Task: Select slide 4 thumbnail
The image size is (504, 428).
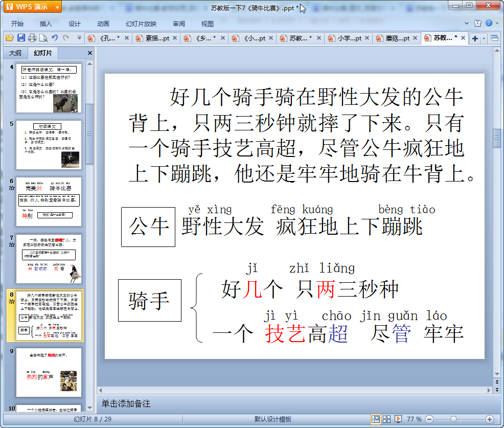Action: tap(49, 88)
